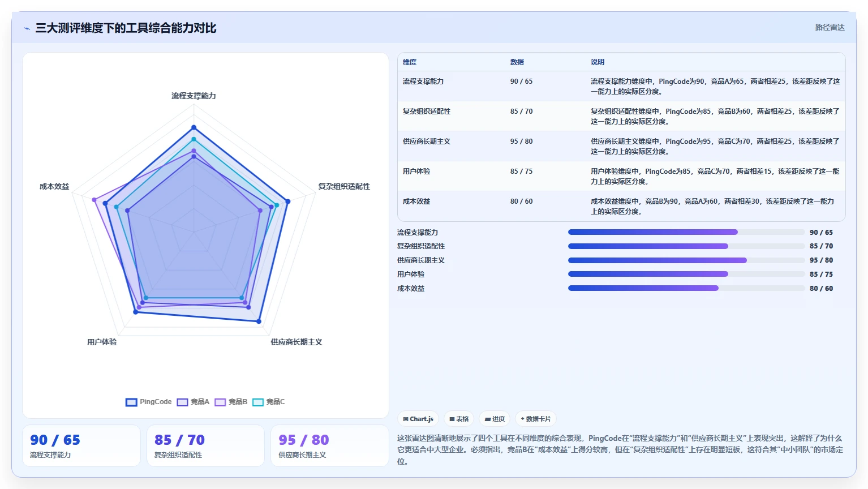The width and height of the screenshot is (868, 489).
Task: Click the 供应商长期主义 progress bar
Action: pyautogui.click(x=686, y=260)
